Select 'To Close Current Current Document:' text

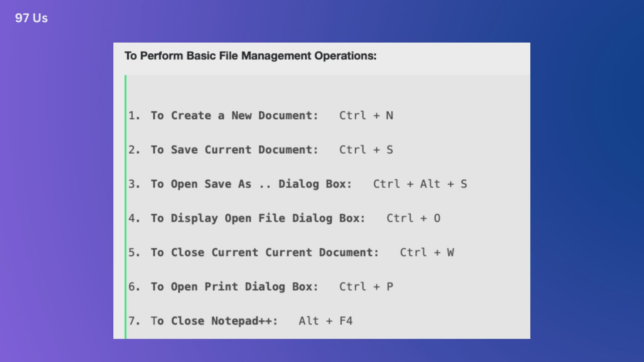pyautogui.click(x=265, y=252)
